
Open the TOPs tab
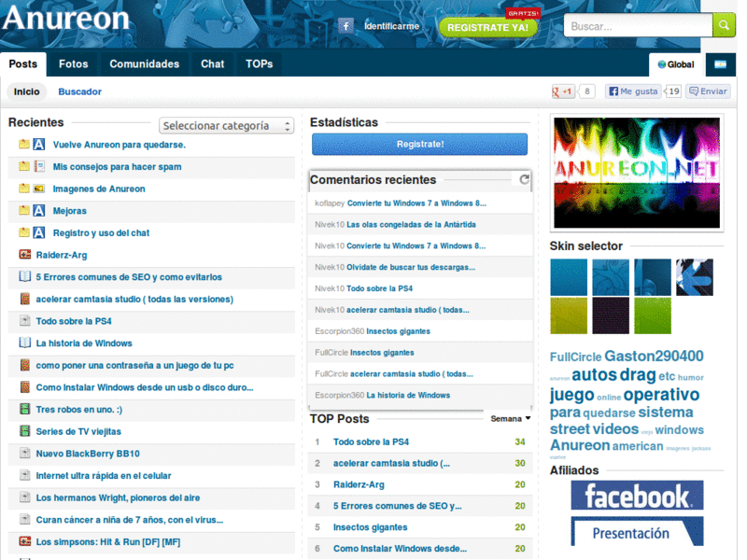point(260,63)
